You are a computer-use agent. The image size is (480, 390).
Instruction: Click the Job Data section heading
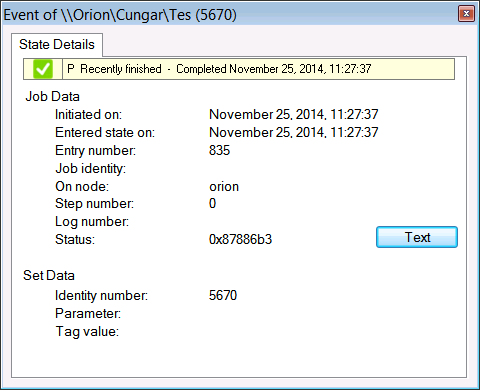[53, 97]
